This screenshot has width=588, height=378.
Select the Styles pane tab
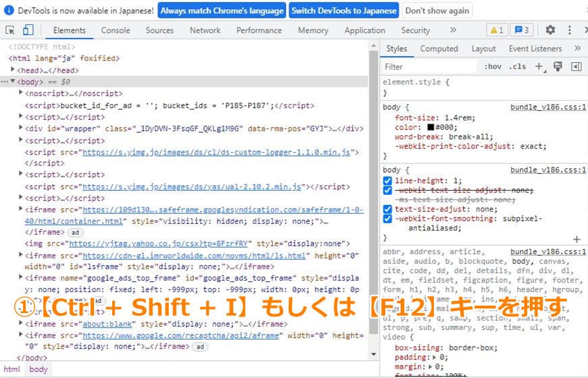coord(397,49)
